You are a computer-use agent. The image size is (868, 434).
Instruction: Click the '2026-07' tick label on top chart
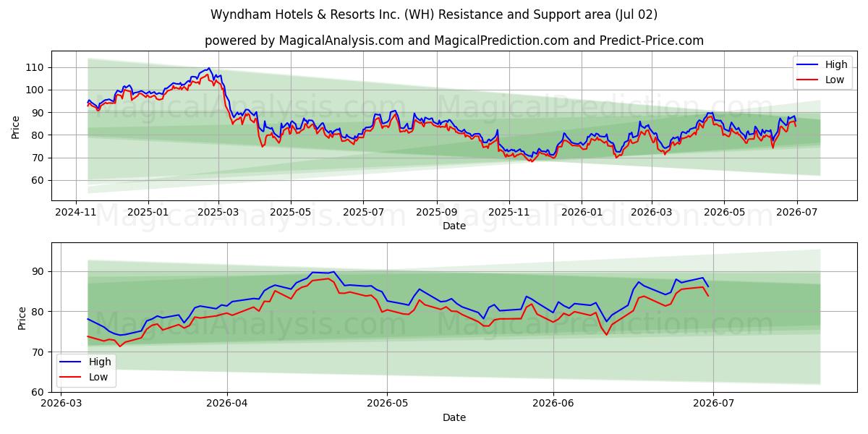(796, 213)
